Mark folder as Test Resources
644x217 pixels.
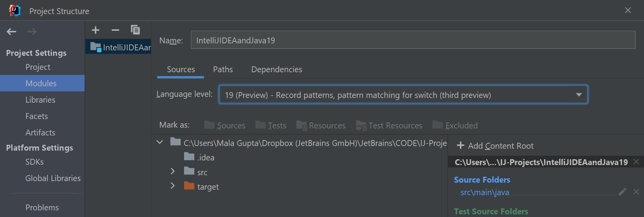pos(389,125)
